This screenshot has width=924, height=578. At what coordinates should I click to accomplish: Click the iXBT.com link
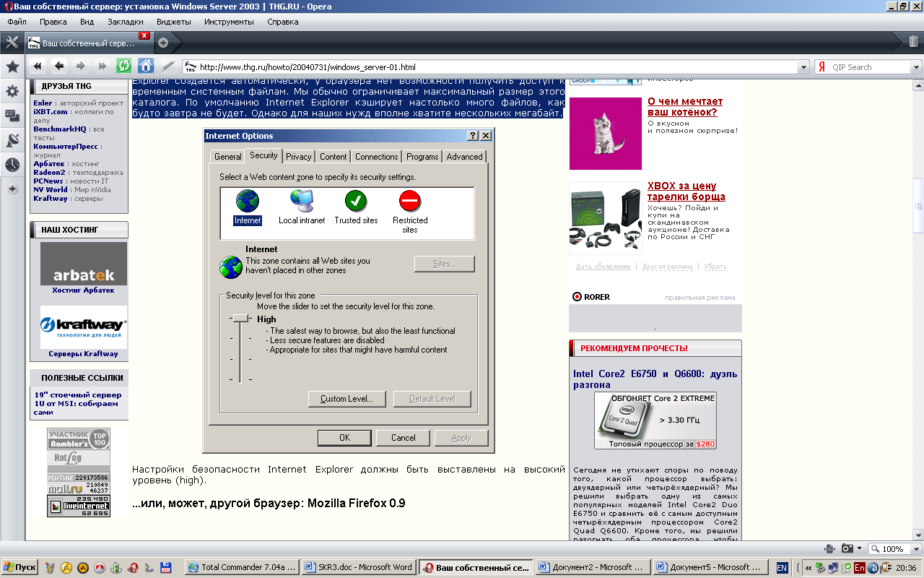click(x=51, y=112)
